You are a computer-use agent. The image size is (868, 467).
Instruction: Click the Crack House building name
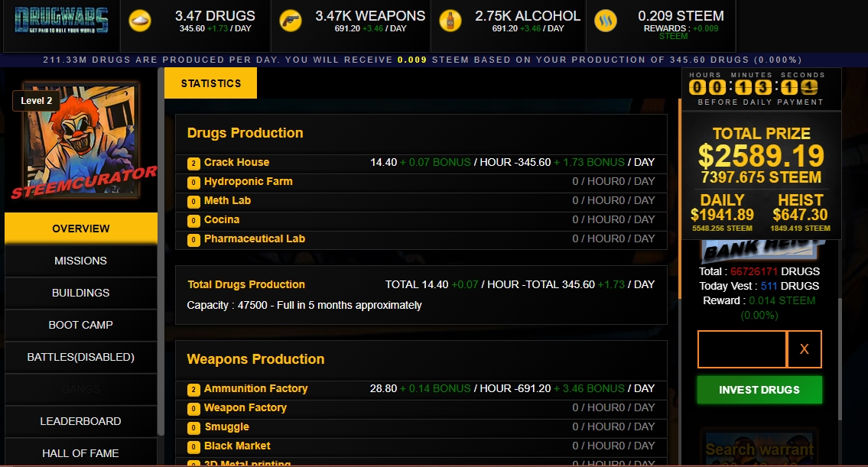coord(236,162)
